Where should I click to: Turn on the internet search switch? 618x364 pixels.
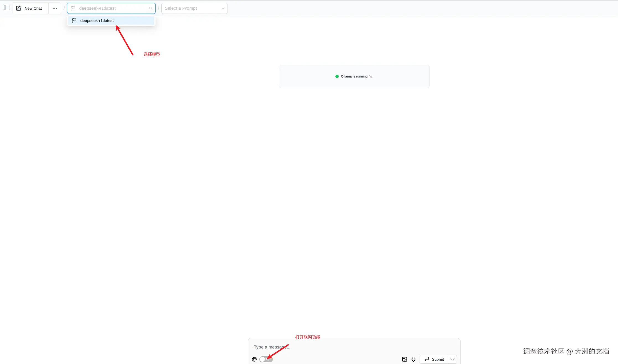pyautogui.click(x=266, y=359)
